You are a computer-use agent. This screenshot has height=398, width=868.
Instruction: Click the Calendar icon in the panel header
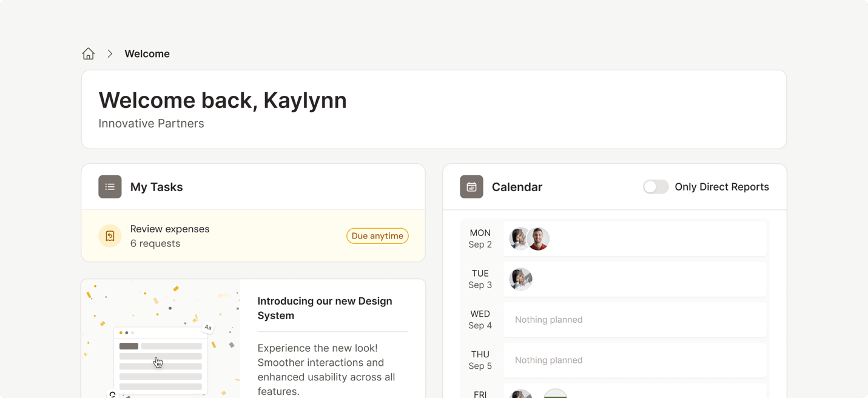[471, 187]
